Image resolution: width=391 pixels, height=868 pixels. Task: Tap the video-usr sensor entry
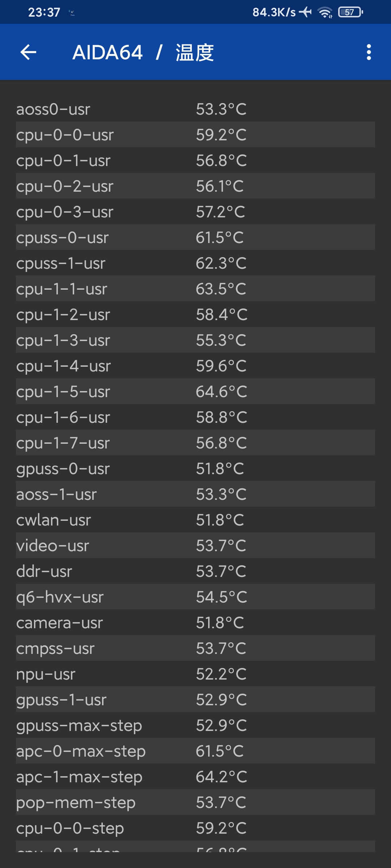click(195, 545)
